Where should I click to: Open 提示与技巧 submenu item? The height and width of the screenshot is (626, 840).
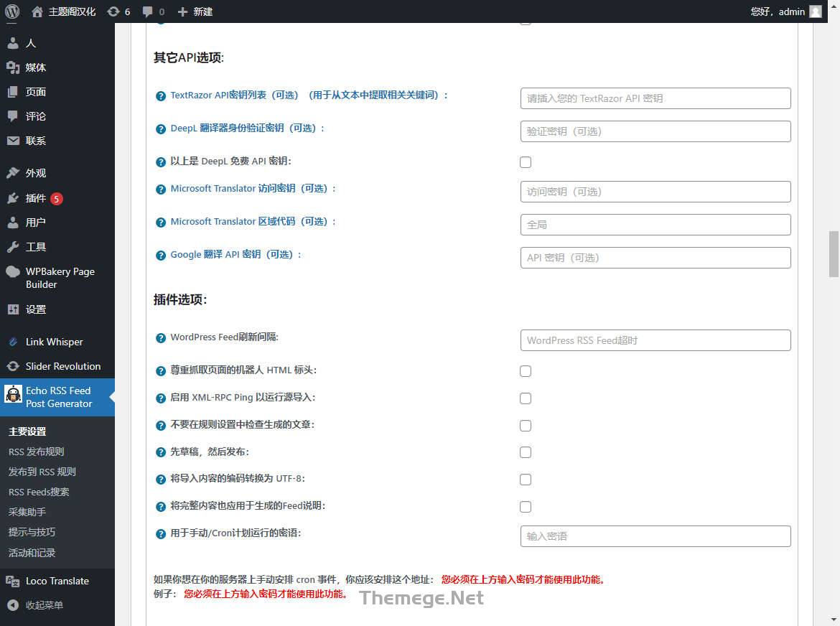[32, 532]
